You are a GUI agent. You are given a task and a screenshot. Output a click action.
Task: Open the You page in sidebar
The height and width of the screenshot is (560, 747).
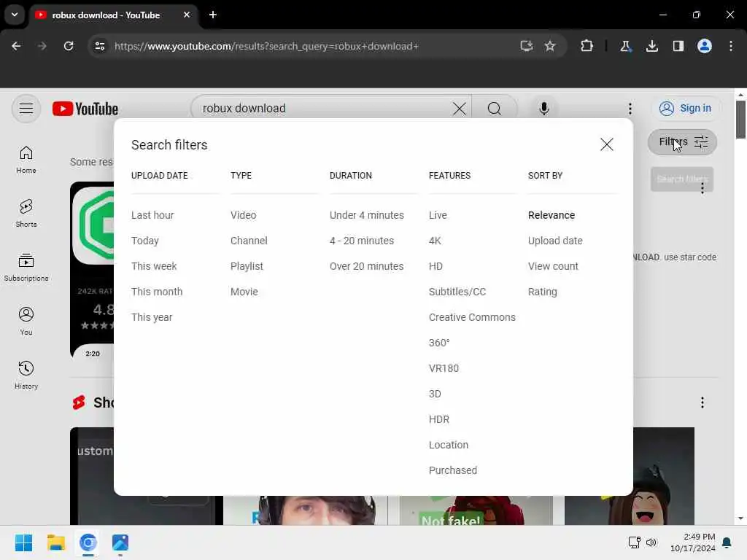click(26, 322)
